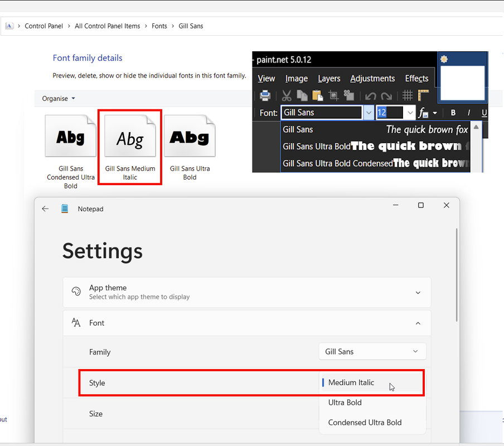504x446 pixels.
Task: Toggle the pixel grid icon in paint.net
Action: click(x=407, y=95)
